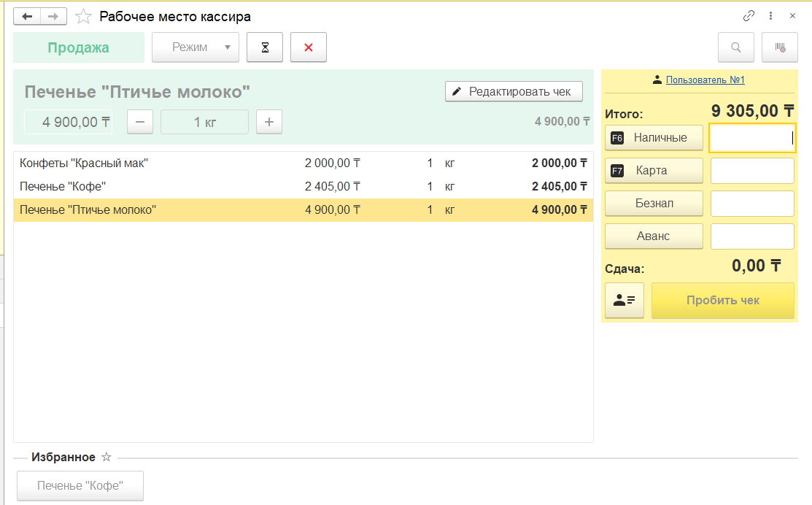The image size is (812, 505).
Task: Increase quantity with plus button
Action: [x=268, y=122]
